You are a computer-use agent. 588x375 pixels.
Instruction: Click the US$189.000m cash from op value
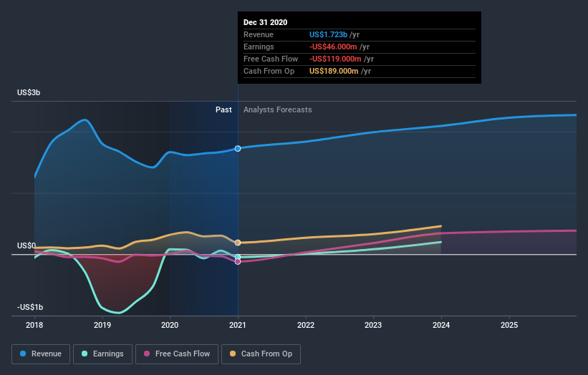click(334, 71)
